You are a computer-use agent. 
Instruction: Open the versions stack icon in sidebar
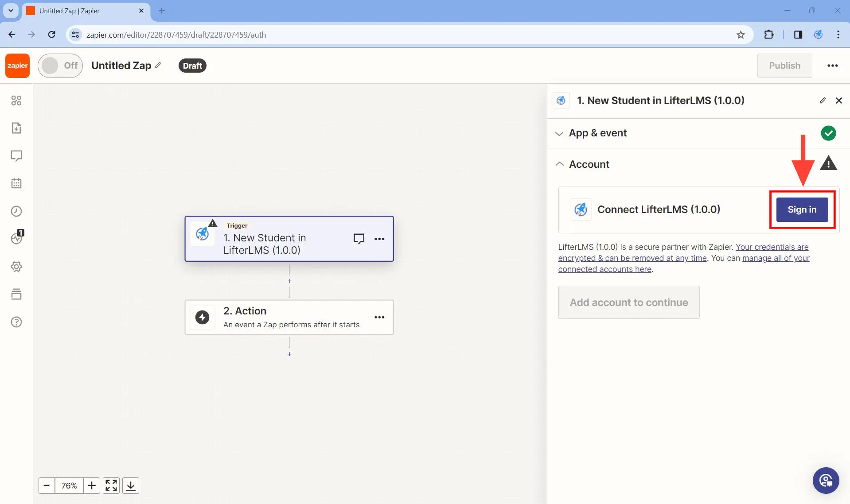[16, 294]
